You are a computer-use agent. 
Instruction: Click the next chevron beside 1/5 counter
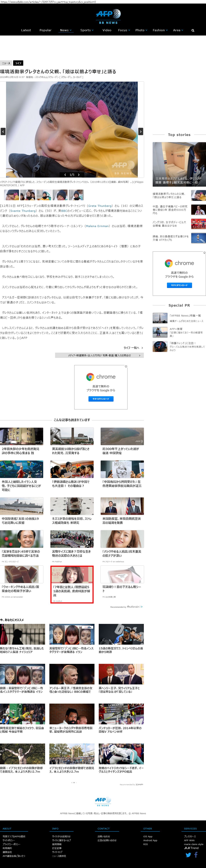(x=79, y=175)
